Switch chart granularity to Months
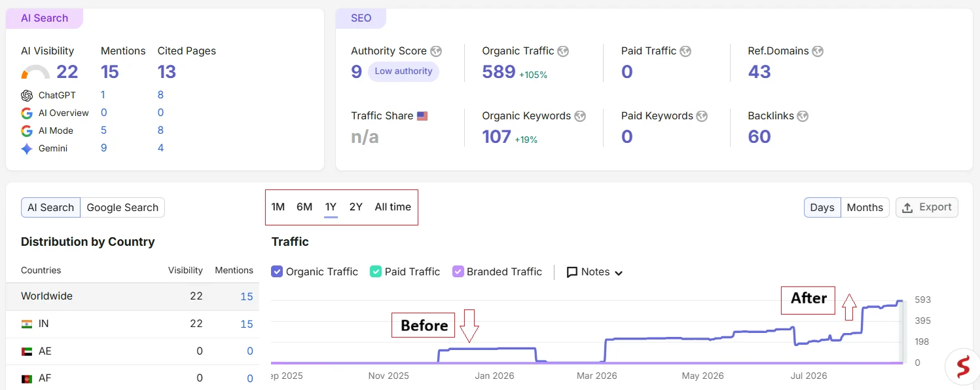The width and height of the screenshot is (980, 390). (x=865, y=207)
